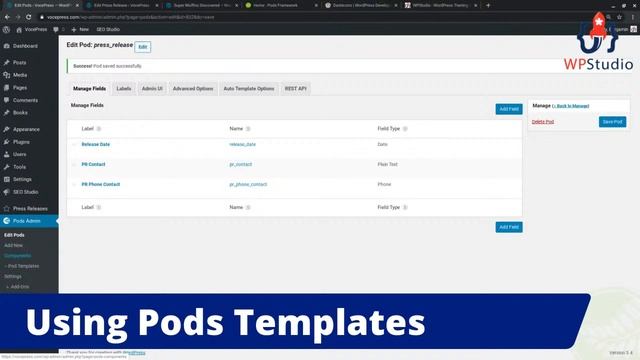Click the Edit Pods submenu item

coord(14,235)
